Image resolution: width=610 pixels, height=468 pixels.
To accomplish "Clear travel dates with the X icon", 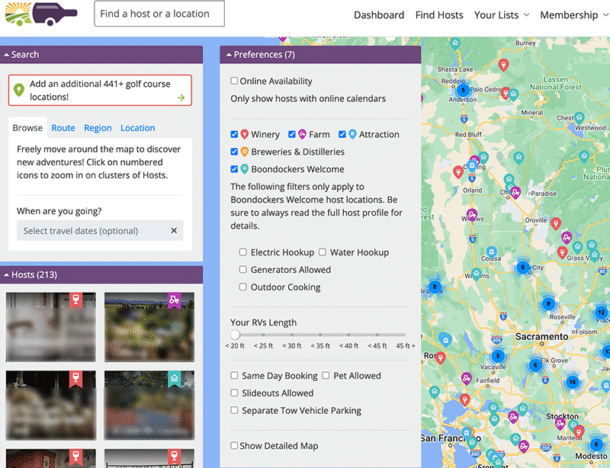I will [x=173, y=231].
